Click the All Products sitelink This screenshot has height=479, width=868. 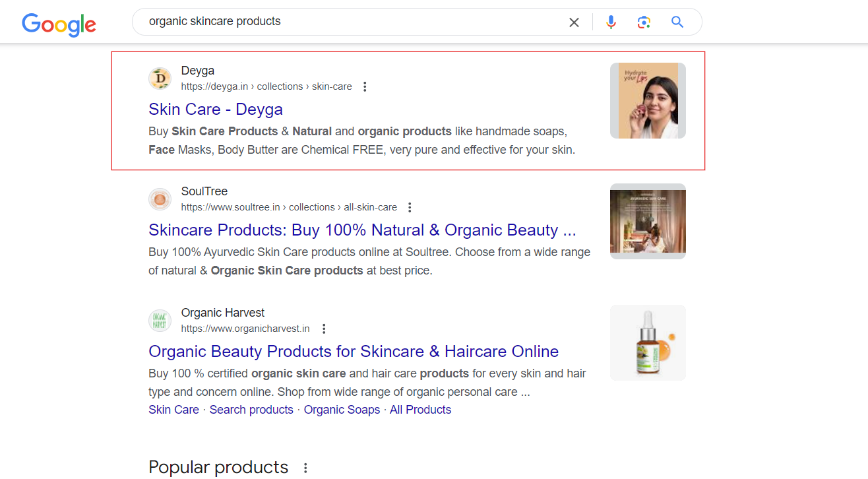click(x=420, y=409)
